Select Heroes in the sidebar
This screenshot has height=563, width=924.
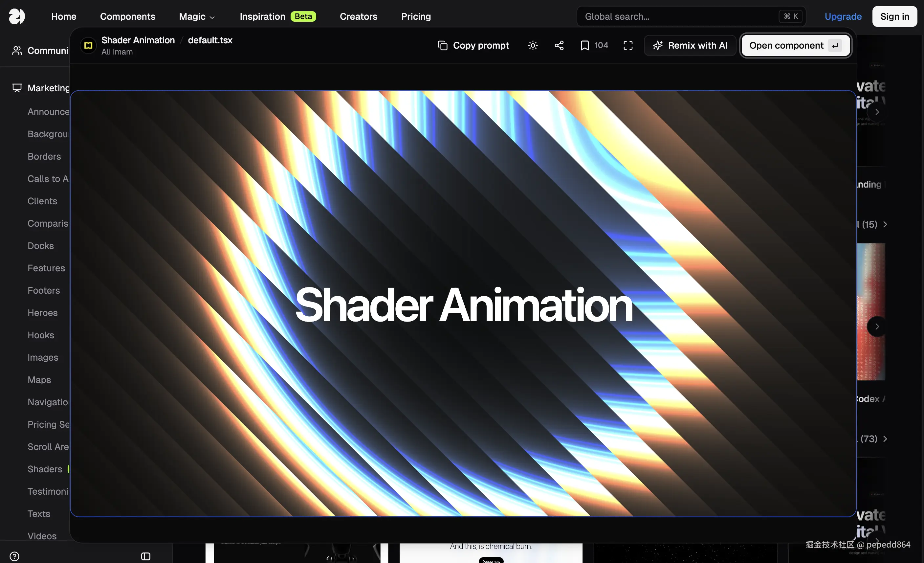click(x=42, y=313)
